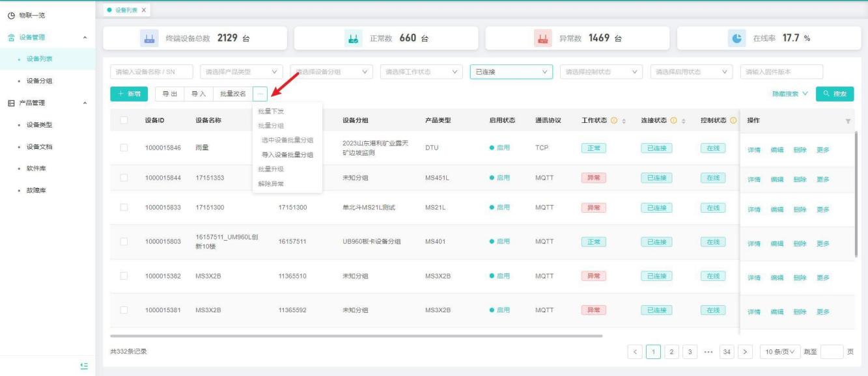Click the info icon beside 工作状态 header
The width and height of the screenshot is (868, 376).
tap(614, 121)
